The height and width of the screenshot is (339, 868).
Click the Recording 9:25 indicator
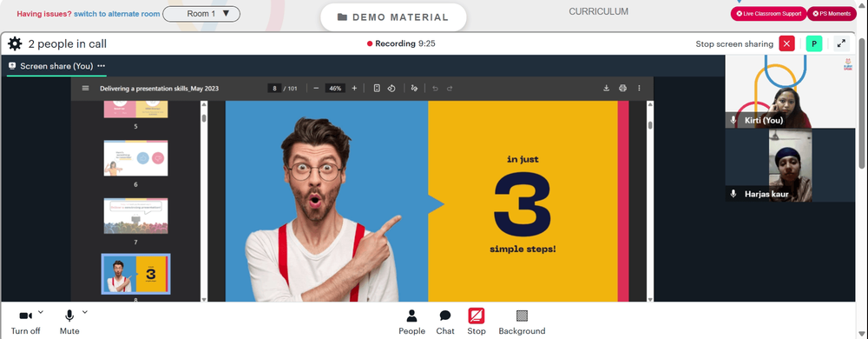pos(401,43)
